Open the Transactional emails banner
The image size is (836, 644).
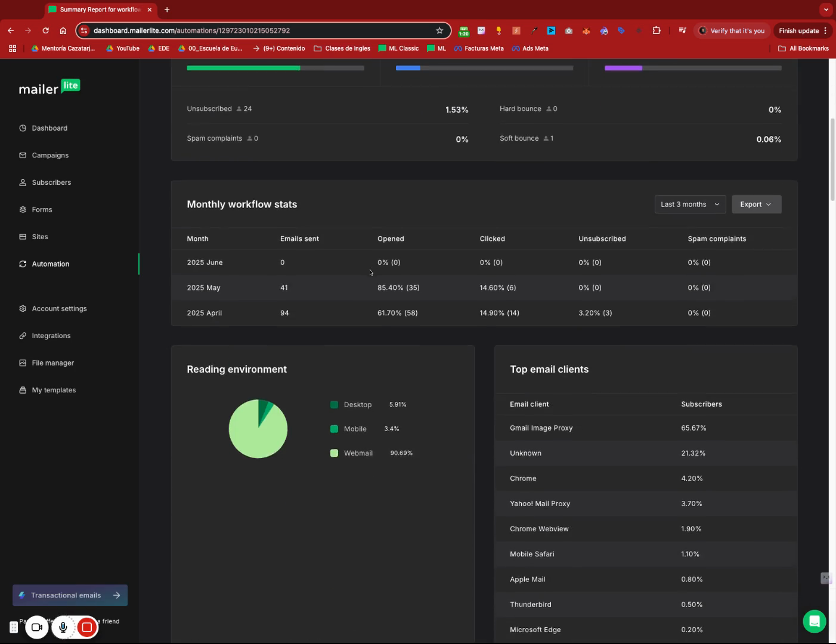click(x=70, y=595)
